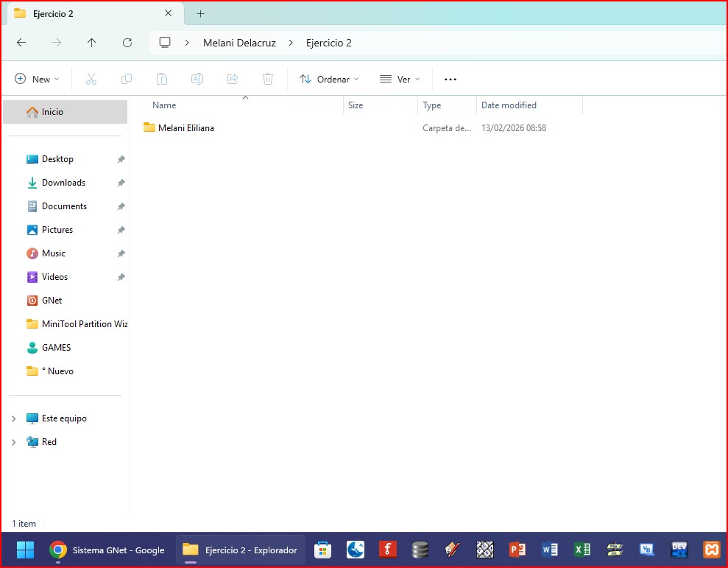Expand the Este equipo tree node
Screen dimensions: 728x568
[x=13, y=418]
